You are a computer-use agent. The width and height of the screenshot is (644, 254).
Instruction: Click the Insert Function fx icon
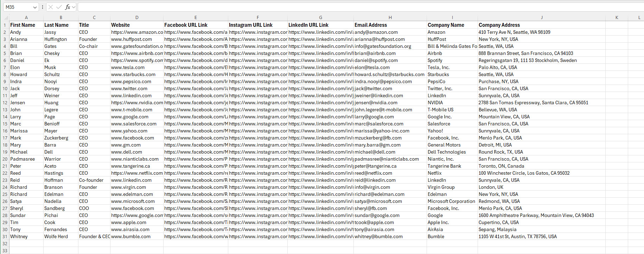(x=68, y=7)
